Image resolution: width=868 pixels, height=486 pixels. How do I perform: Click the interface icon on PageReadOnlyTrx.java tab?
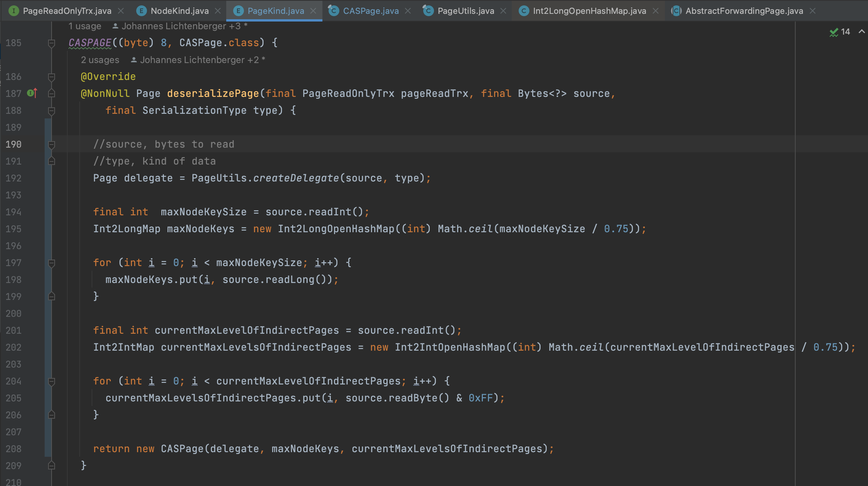[14, 11]
